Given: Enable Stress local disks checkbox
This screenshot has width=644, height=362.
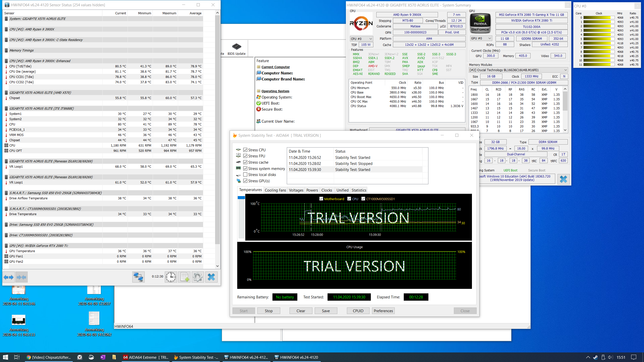Looking at the screenshot, I should 245,174.
